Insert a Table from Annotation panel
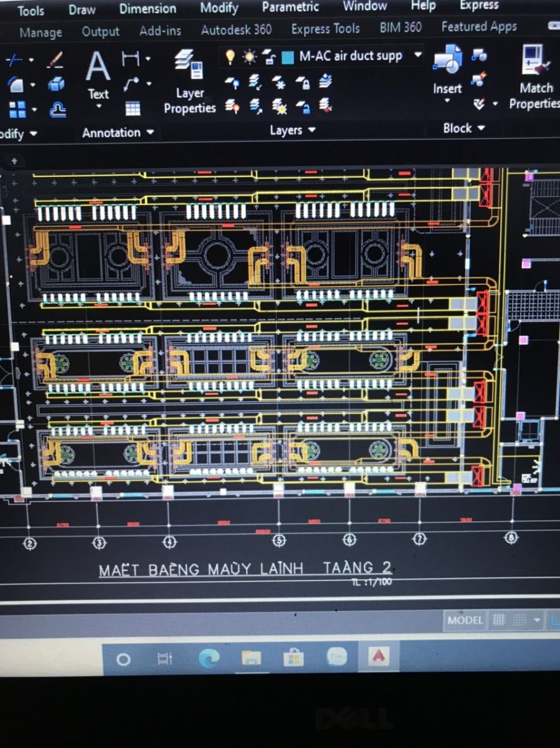This screenshot has width=560, height=748. coord(132,108)
